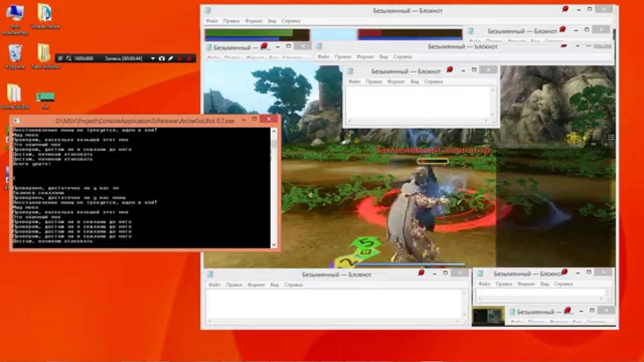Open Файл menu in wide bottom Notepad
The height and width of the screenshot is (362, 644).
pos(215,285)
